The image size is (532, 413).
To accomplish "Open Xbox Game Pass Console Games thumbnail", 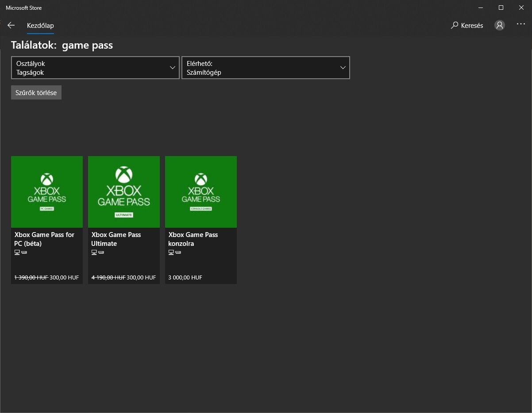I will (x=201, y=192).
